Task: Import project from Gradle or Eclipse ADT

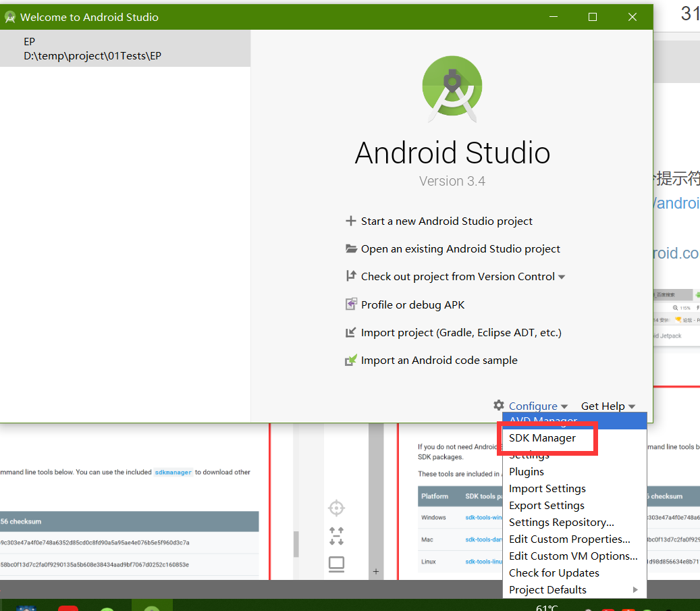Action: coord(461,333)
